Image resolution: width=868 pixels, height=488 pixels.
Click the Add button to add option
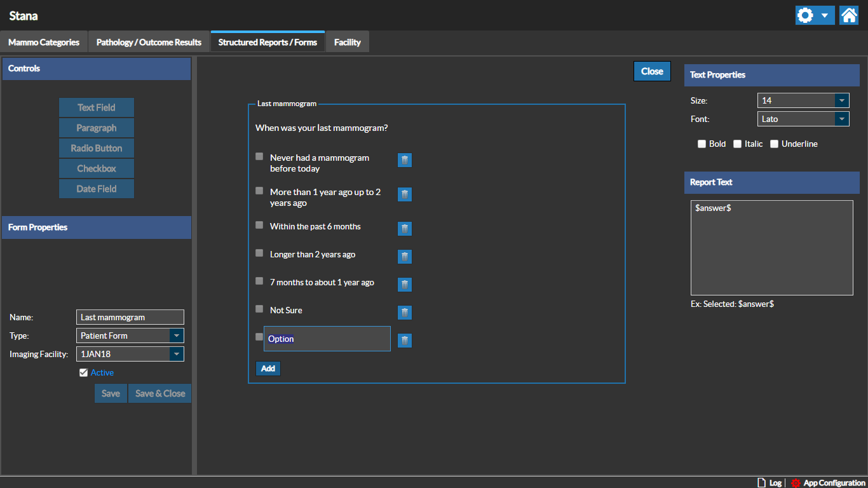pos(268,369)
